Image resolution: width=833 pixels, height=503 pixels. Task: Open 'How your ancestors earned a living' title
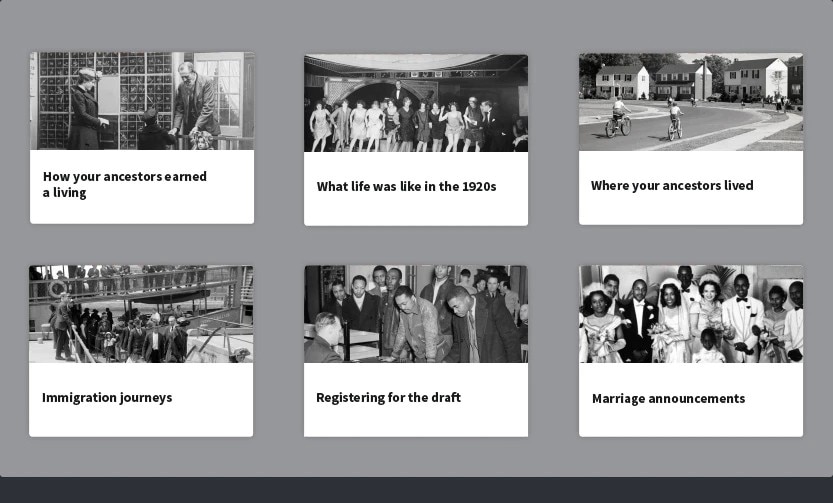[x=125, y=184]
